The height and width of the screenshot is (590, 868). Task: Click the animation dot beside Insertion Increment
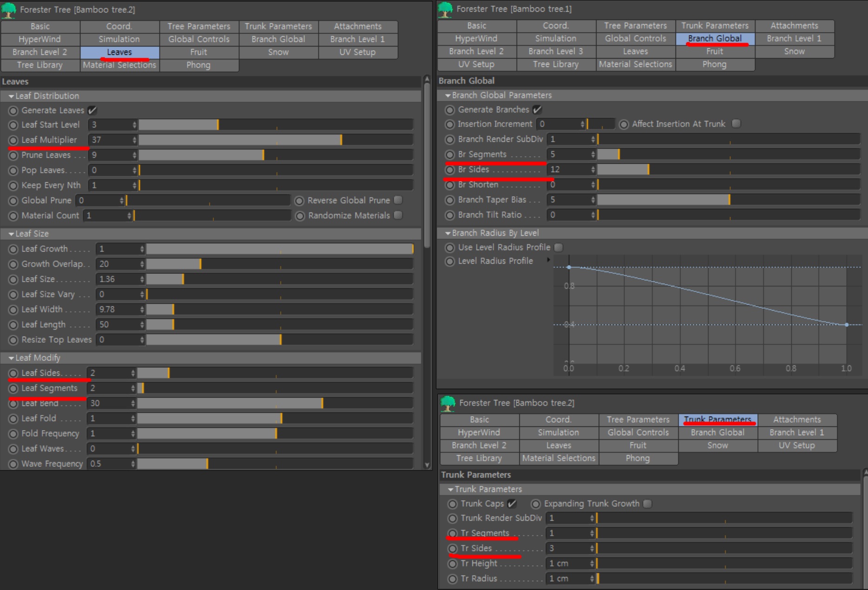[450, 124]
